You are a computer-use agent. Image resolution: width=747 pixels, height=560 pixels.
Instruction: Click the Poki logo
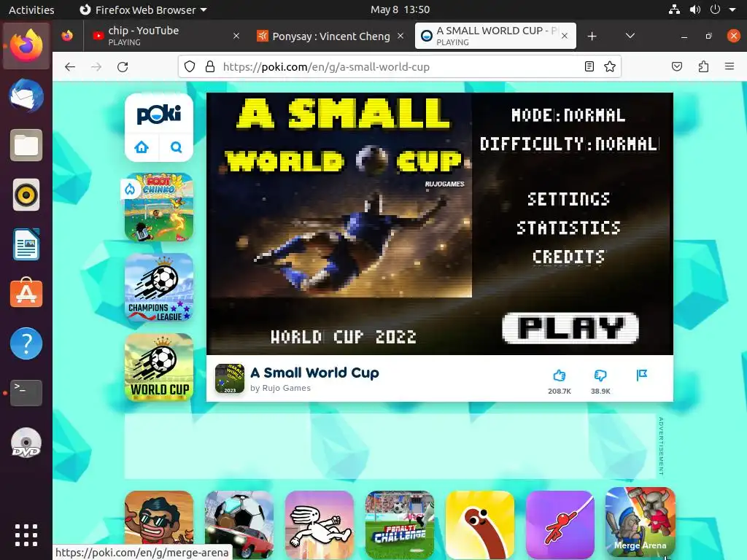point(158,114)
